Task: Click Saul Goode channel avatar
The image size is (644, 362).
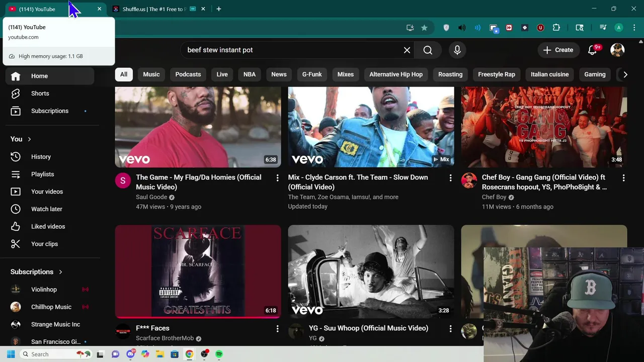Action: [123, 180]
